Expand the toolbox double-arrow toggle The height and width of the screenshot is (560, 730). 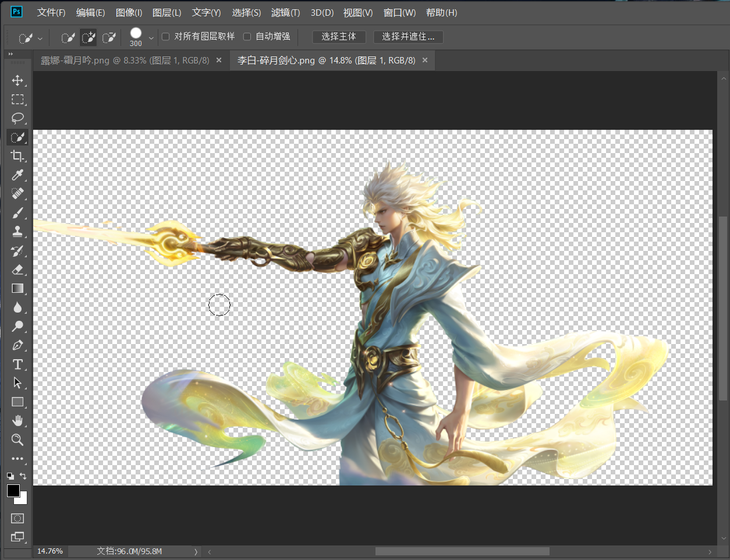(10, 54)
